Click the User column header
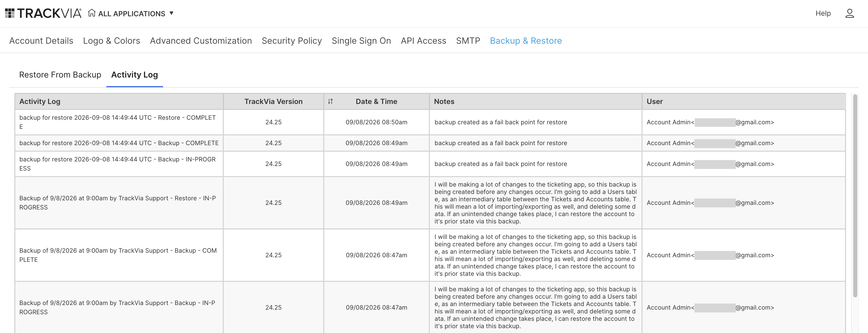 pos(744,101)
